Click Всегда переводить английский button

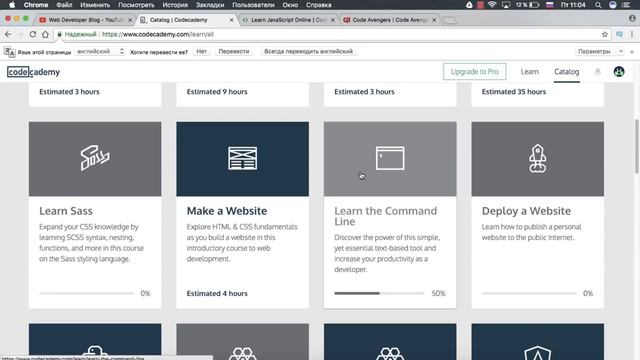[x=309, y=51]
